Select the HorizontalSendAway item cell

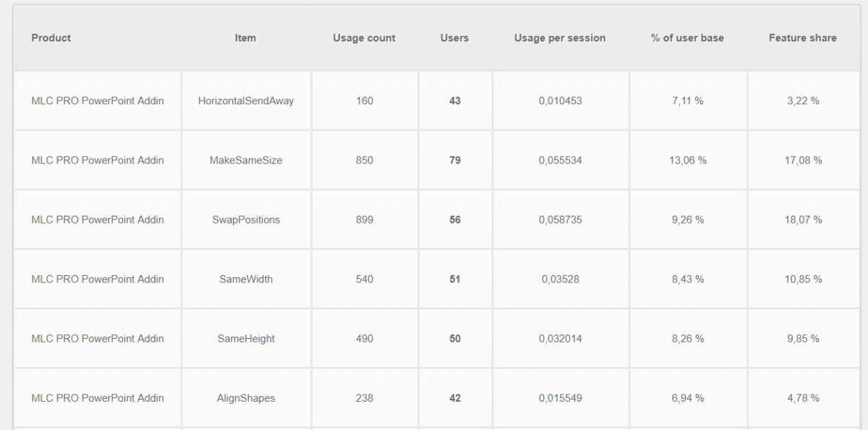point(246,101)
